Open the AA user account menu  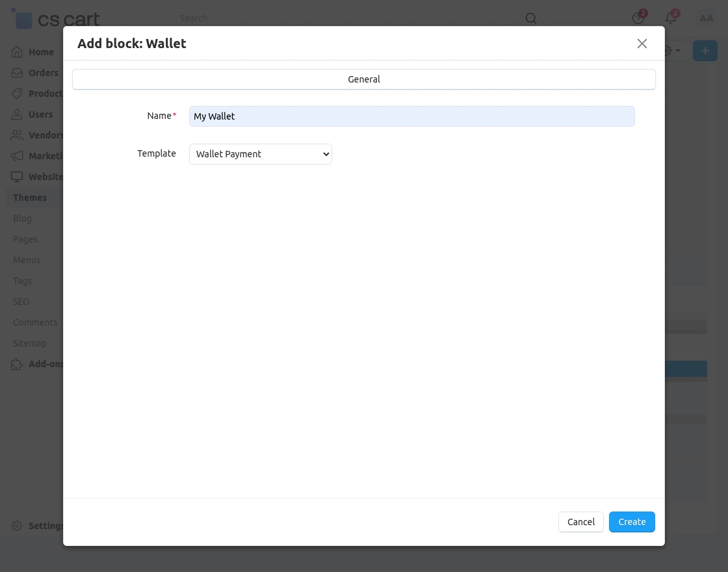point(706,18)
